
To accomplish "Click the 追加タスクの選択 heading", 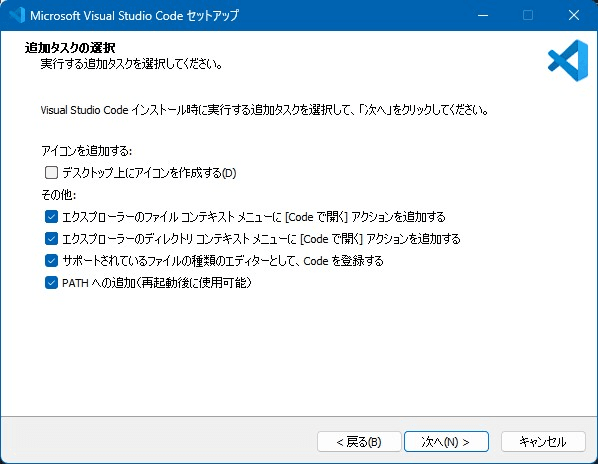I will click(x=70, y=48).
